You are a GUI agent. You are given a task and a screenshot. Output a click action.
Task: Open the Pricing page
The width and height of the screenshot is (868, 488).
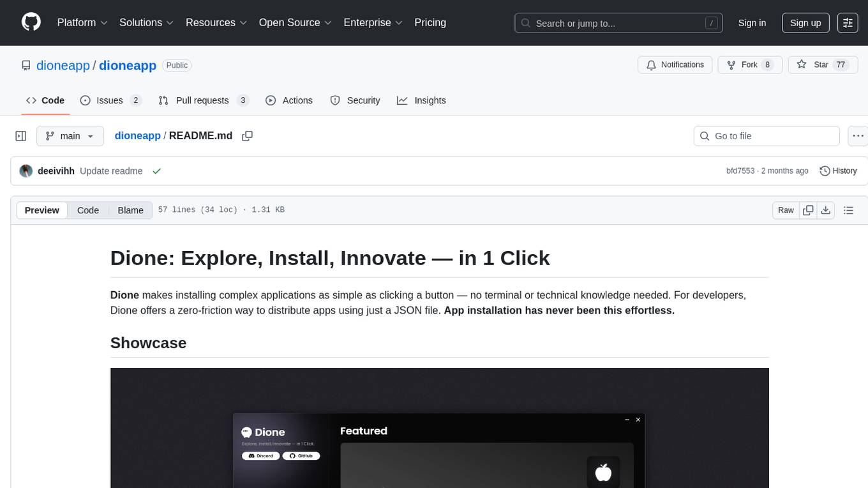pyautogui.click(x=430, y=22)
